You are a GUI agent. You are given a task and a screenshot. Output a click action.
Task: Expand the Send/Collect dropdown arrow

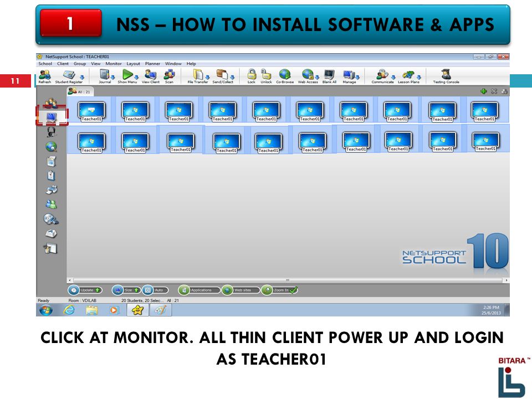tap(232, 78)
